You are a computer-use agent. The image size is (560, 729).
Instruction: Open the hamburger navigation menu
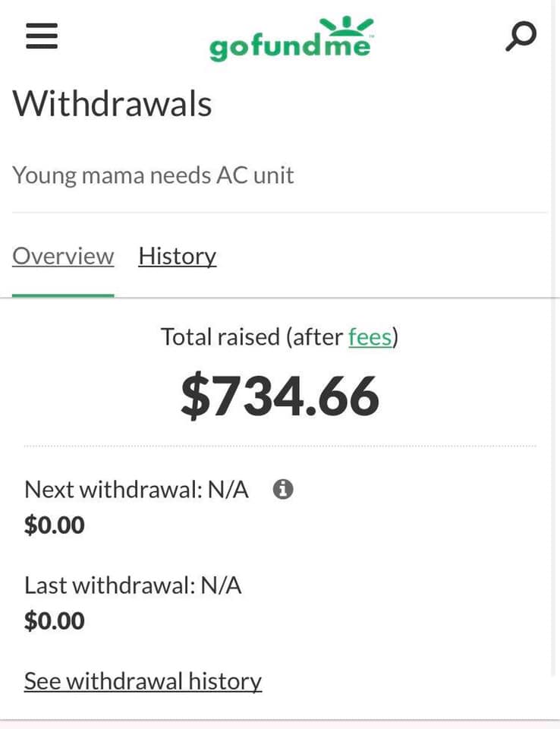(42, 35)
